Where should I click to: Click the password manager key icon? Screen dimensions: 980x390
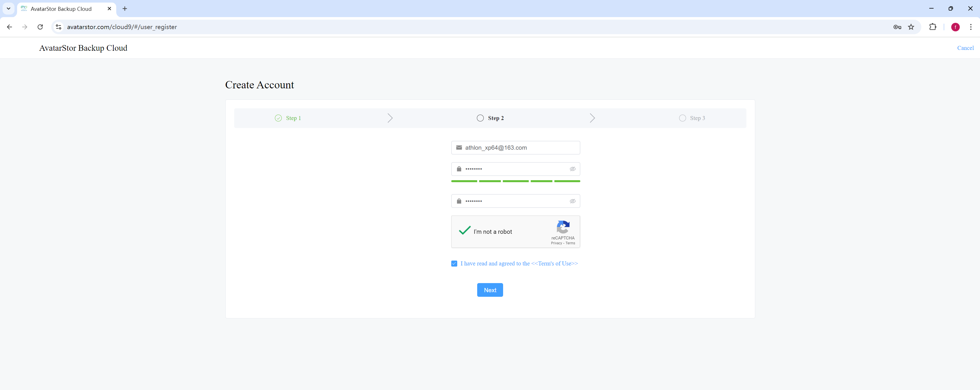click(897, 27)
